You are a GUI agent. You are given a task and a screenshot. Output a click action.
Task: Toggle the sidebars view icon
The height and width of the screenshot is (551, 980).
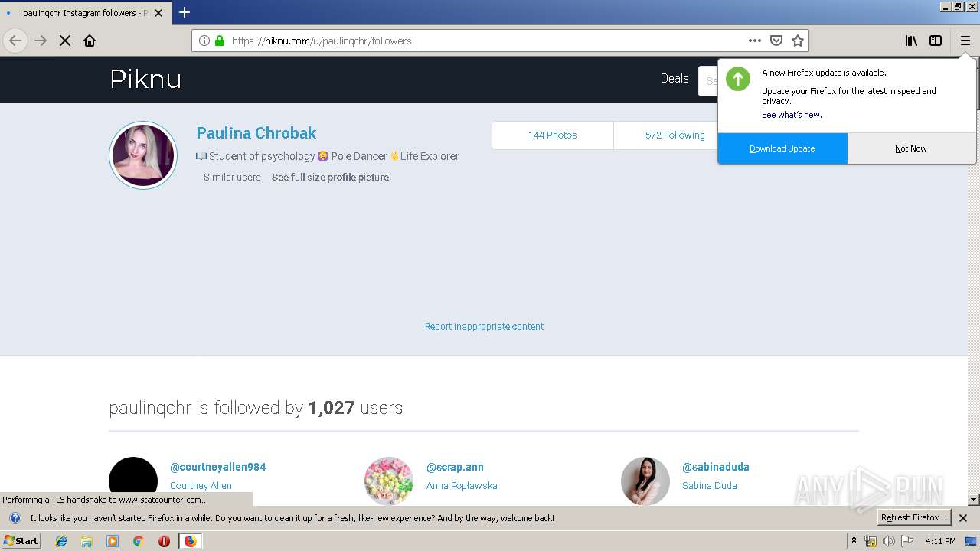tap(936, 41)
